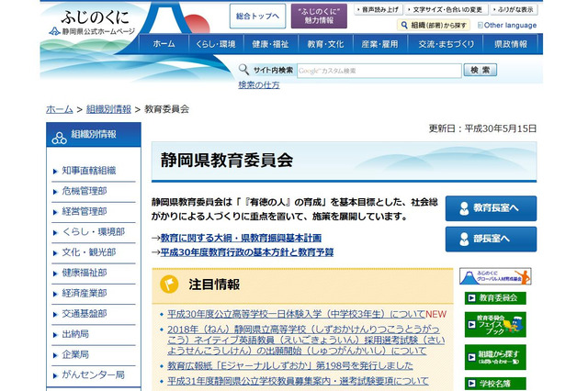Open the green 教育委員会 banner
The width and height of the screenshot is (588, 391).
495,298
